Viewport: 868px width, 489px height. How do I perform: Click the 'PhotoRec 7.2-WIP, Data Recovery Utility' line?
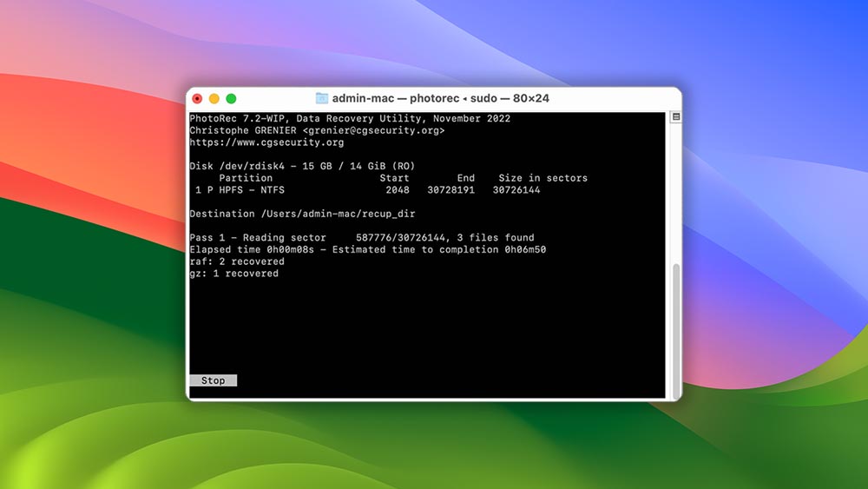tap(350, 118)
